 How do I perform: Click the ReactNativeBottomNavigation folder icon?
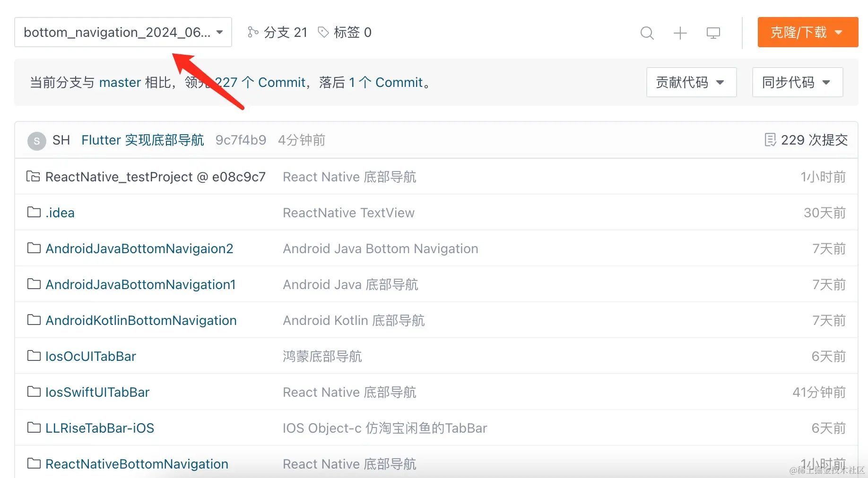[34, 463]
